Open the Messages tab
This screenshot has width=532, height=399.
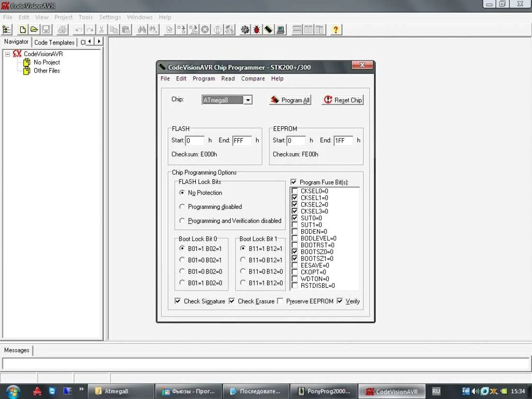pyautogui.click(x=16, y=350)
